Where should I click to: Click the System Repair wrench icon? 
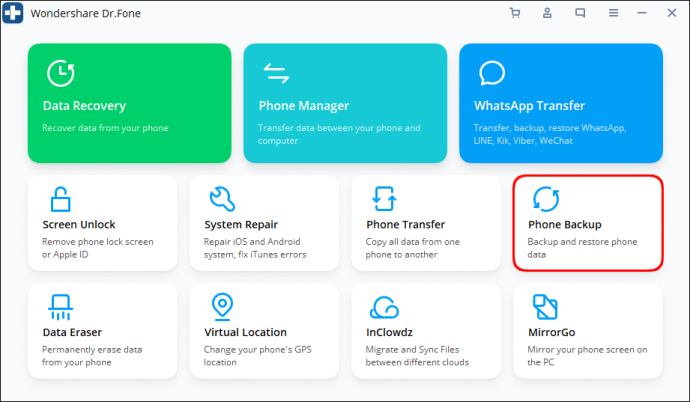coord(222,199)
